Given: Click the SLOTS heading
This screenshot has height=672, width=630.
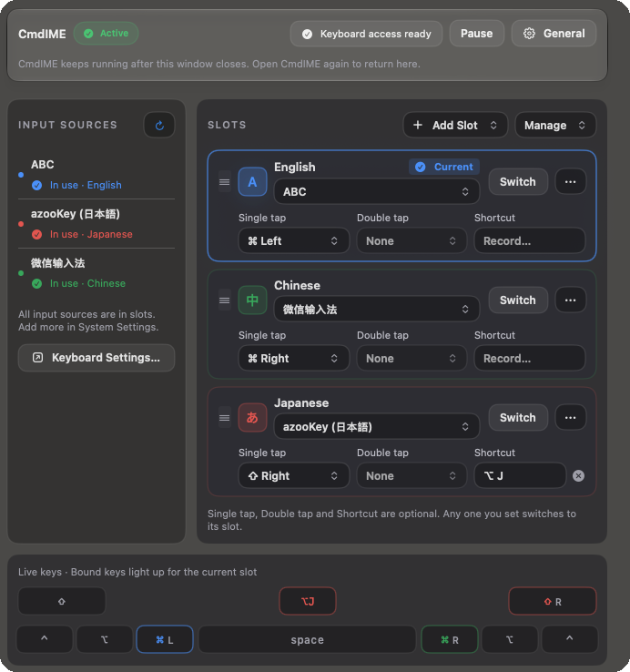Looking at the screenshot, I should (x=227, y=125).
